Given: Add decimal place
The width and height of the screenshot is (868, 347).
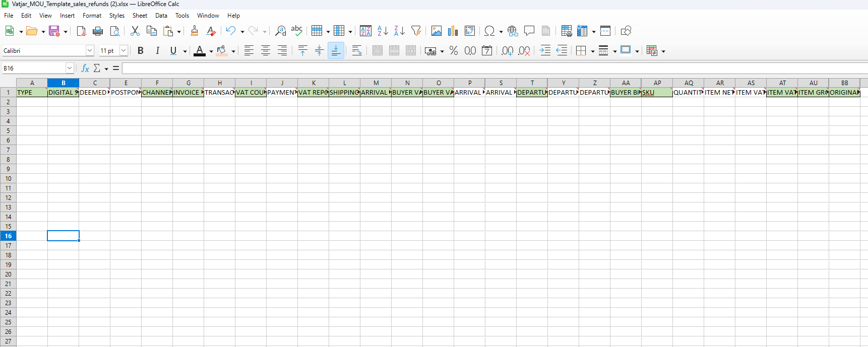Looking at the screenshot, I should [x=508, y=50].
